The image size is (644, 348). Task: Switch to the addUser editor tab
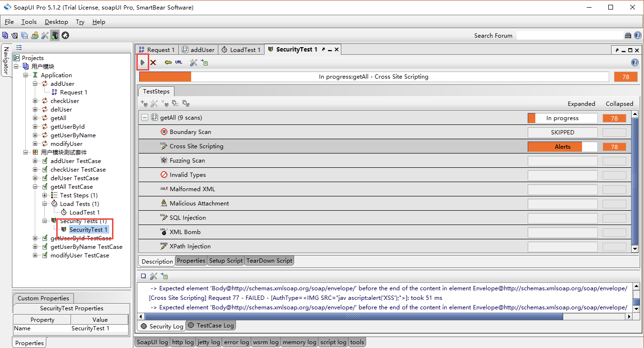(198, 50)
